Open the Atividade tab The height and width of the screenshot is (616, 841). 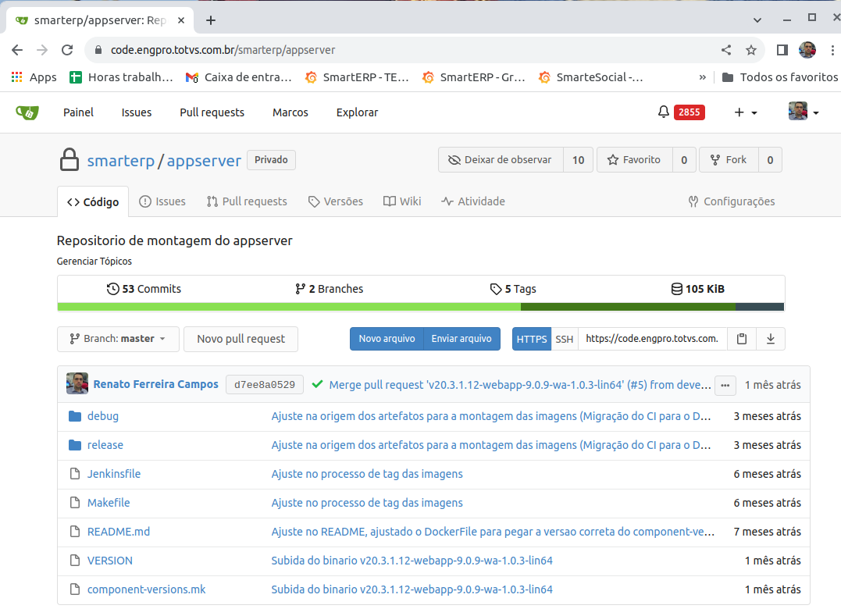click(473, 201)
